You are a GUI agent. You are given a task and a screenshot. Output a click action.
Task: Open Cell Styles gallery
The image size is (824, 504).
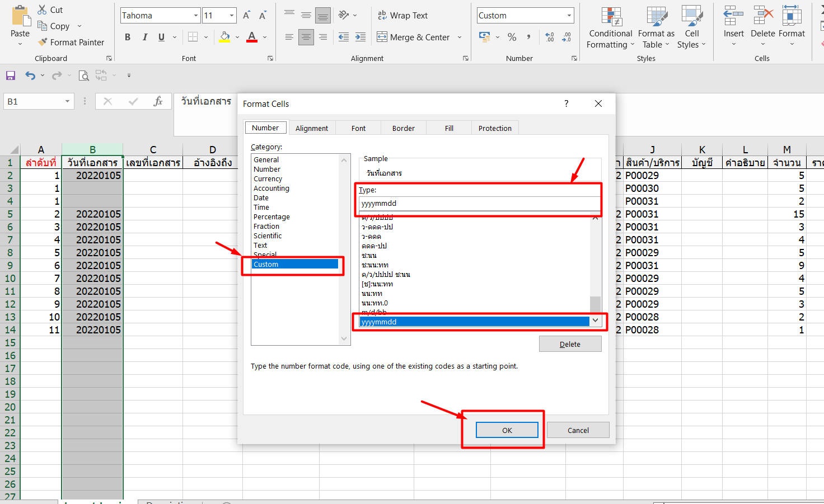pyautogui.click(x=692, y=27)
